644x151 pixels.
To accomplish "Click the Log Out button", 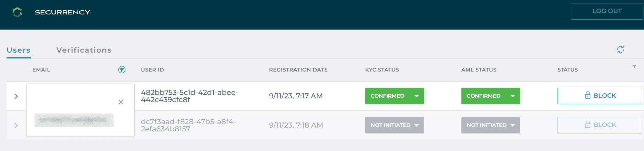I will [607, 11].
